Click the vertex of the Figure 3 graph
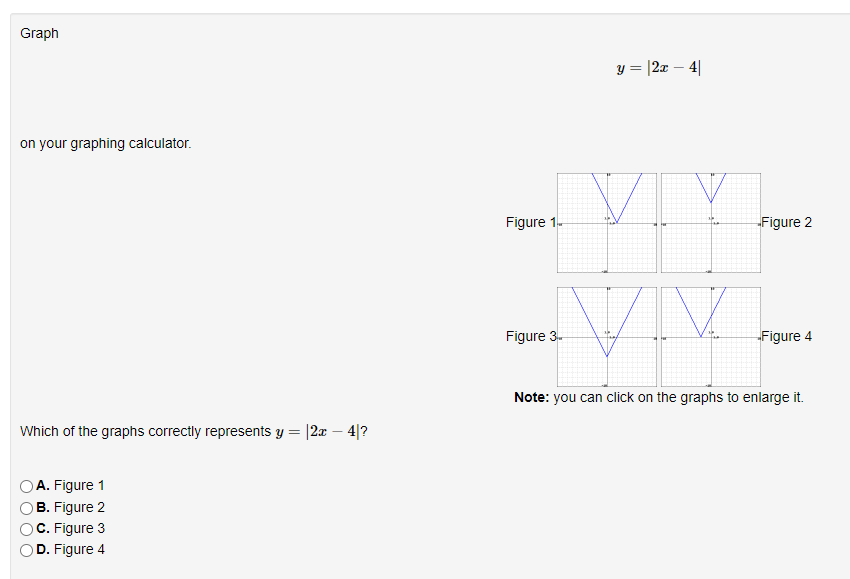Screen dimensions: 850x579 point(607,355)
